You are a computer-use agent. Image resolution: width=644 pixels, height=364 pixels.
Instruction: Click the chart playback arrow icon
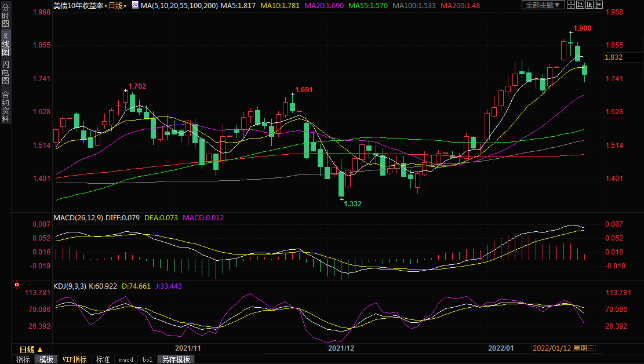coord(590,5)
